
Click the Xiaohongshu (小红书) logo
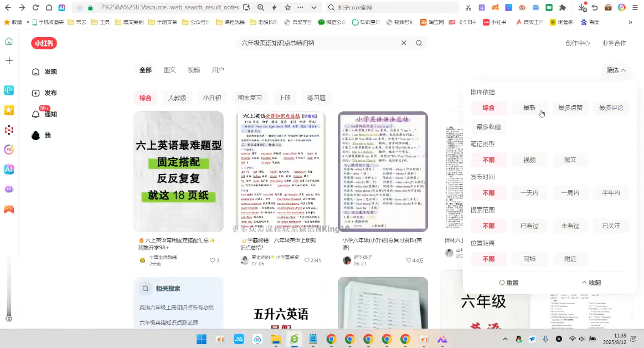click(x=45, y=43)
